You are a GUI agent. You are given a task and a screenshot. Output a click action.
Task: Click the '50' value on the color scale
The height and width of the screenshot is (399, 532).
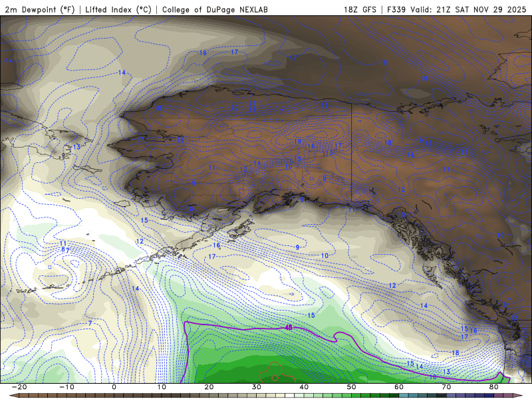pos(352,387)
